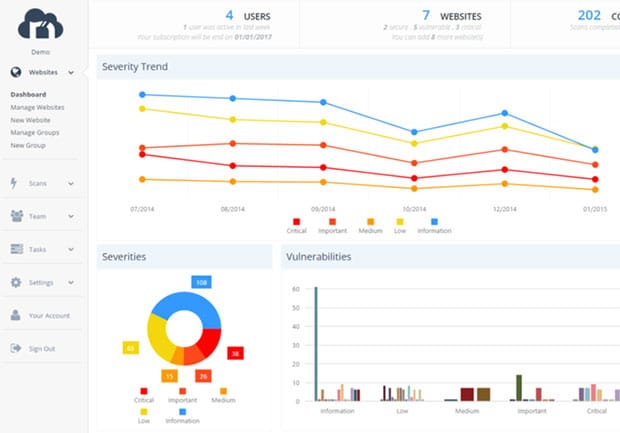
Task: Click the globe icon beside Websites
Action: (16, 73)
